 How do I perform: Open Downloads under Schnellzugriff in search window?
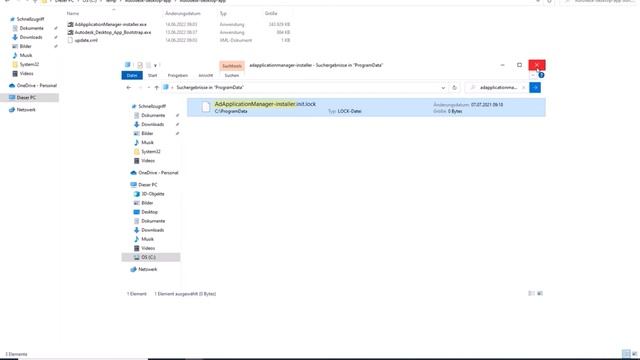[153, 124]
